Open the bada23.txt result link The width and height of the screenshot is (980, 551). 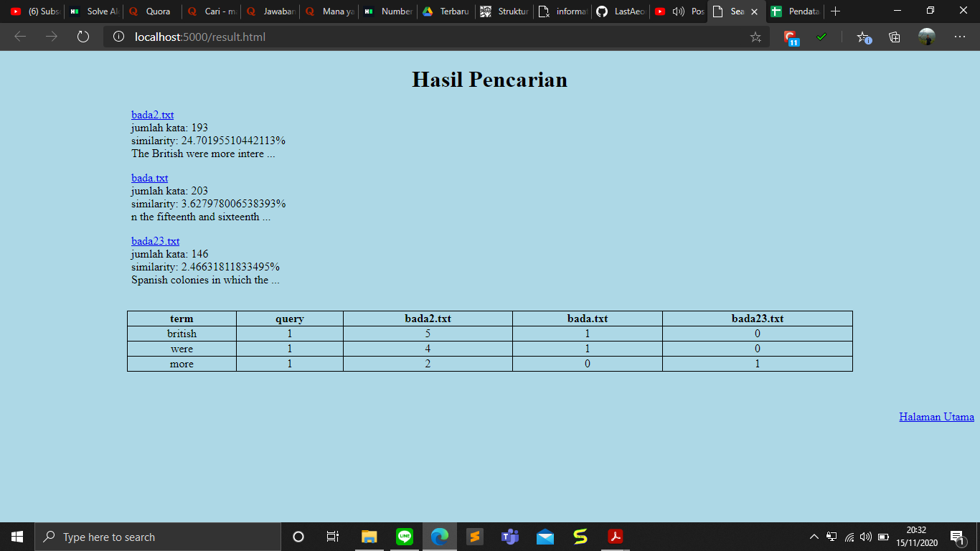pyautogui.click(x=155, y=241)
